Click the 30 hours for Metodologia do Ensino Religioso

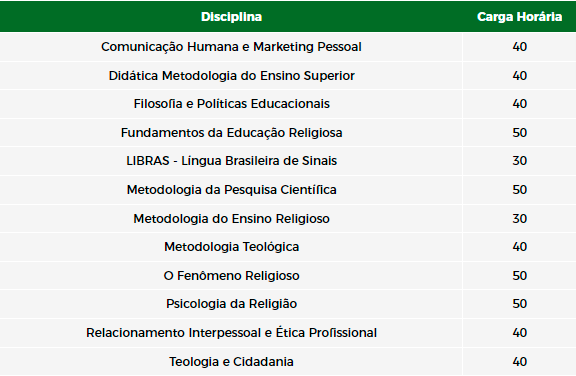519,218
